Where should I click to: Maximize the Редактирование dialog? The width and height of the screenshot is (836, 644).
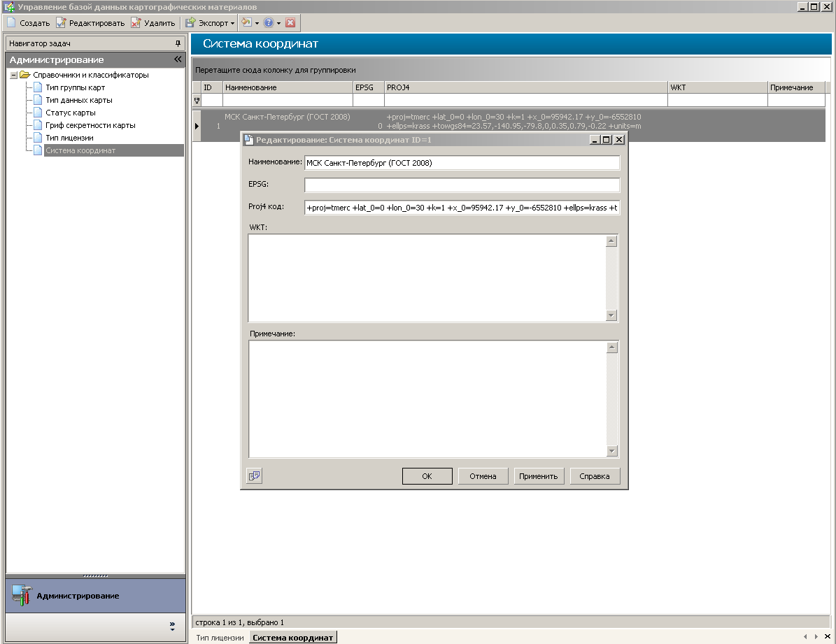(x=607, y=140)
